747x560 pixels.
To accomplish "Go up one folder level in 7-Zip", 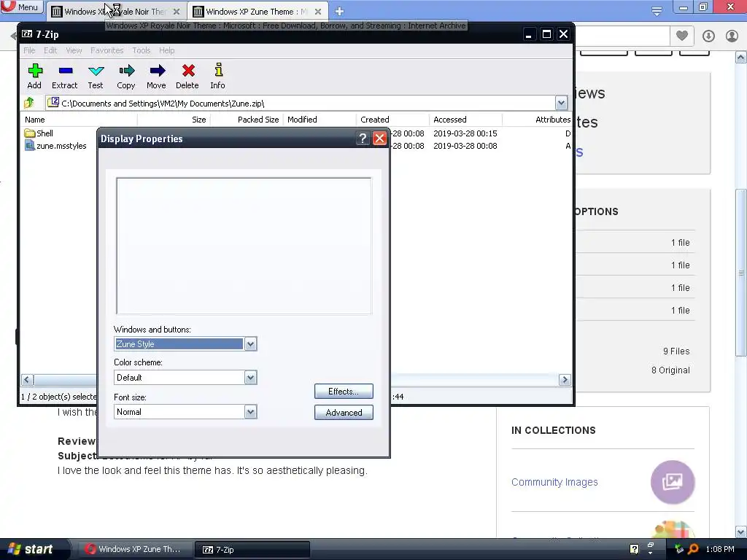I will point(29,102).
